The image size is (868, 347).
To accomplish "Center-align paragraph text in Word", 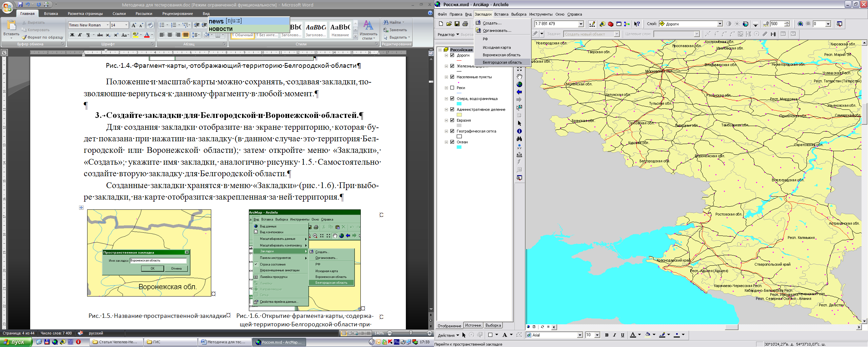I will [x=170, y=35].
